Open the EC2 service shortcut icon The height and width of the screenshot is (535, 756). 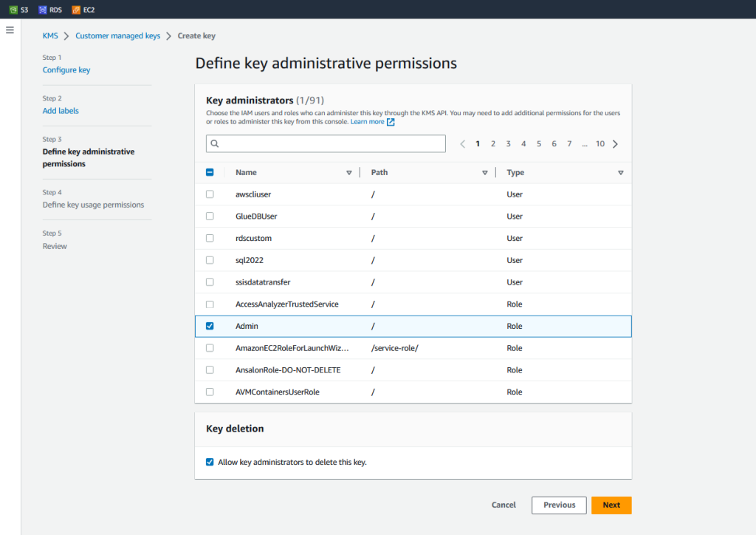[76, 10]
